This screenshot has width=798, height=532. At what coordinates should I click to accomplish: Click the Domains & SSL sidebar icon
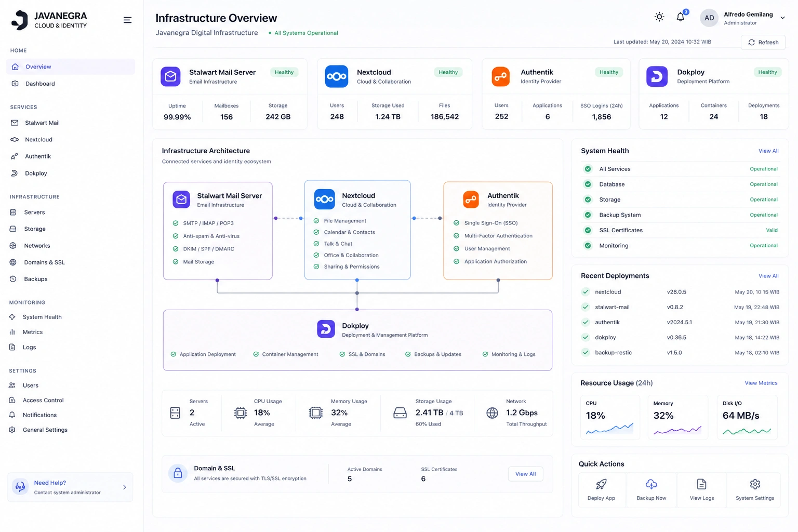(13, 262)
